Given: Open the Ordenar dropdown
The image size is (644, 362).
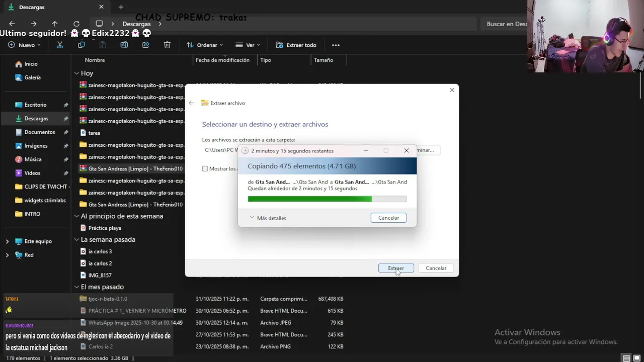Looking at the screenshot, I should coord(204,45).
